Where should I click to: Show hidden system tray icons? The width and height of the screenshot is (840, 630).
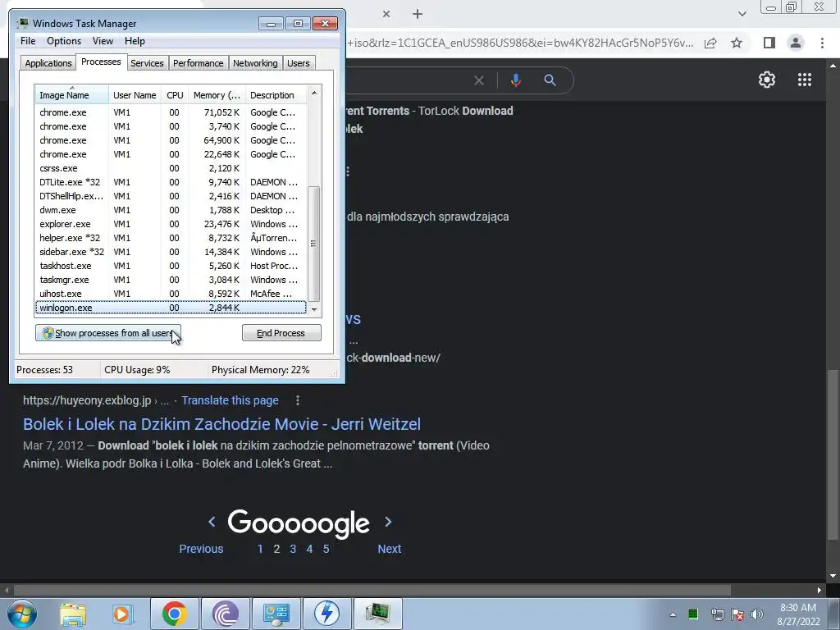point(673,614)
